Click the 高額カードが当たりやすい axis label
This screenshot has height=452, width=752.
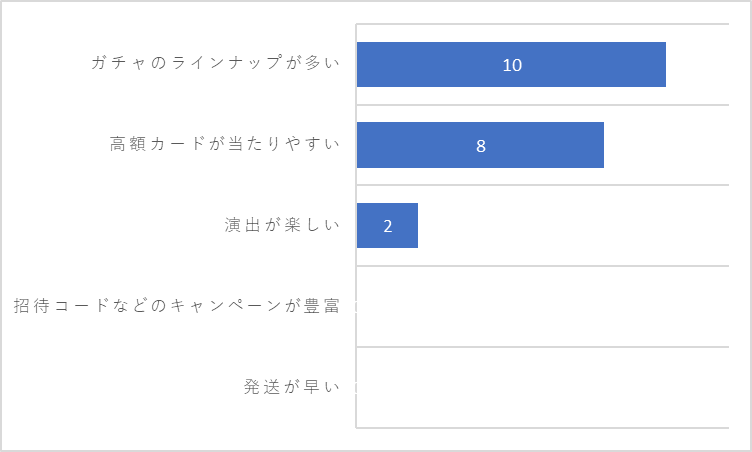tap(224, 143)
